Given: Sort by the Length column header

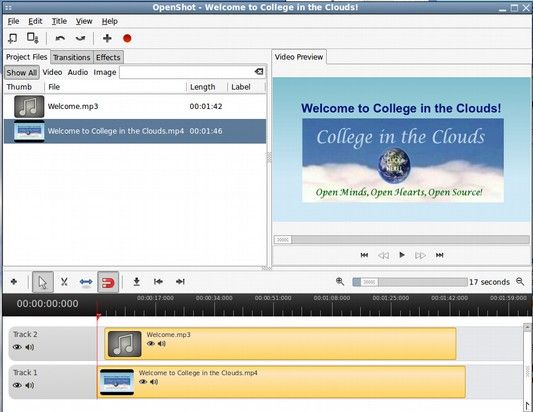Looking at the screenshot, I should pyautogui.click(x=207, y=87).
